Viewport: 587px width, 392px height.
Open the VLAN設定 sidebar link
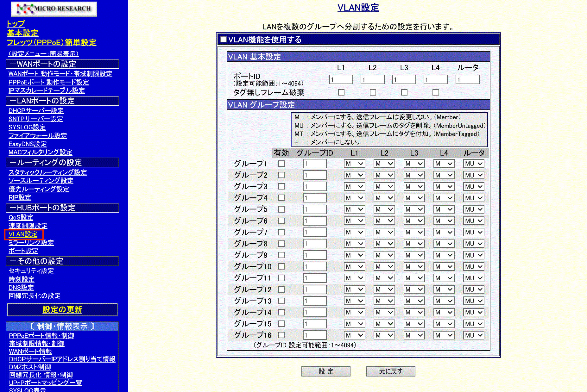click(23, 234)
